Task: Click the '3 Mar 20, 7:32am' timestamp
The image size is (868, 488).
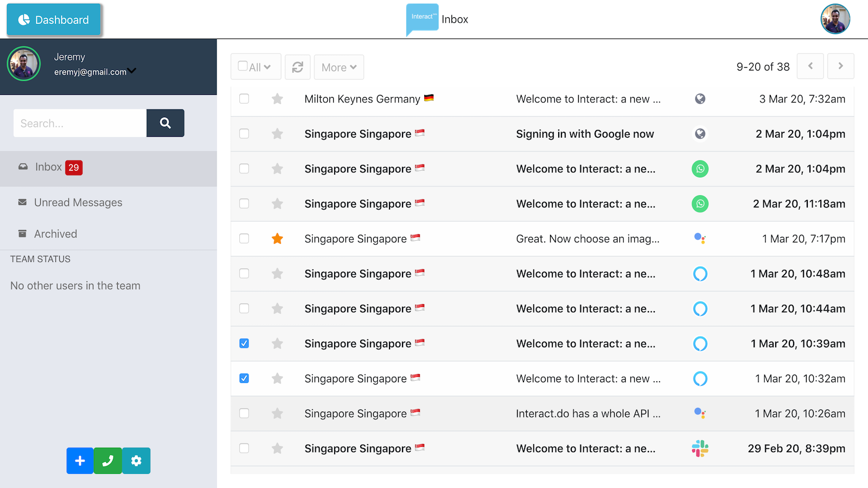Action: pyautogui.click(x=802, y=99)
